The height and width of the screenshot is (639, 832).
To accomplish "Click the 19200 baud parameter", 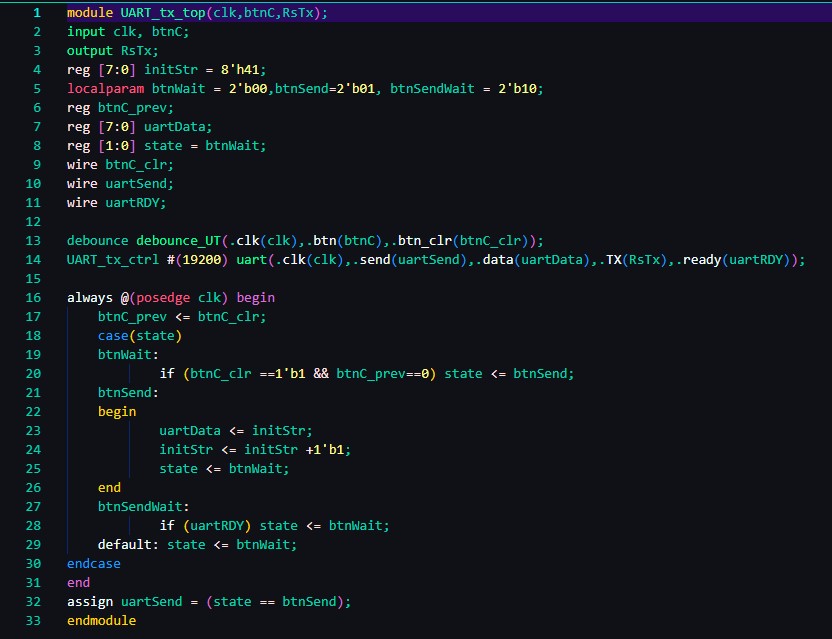I will coord(202,260).
